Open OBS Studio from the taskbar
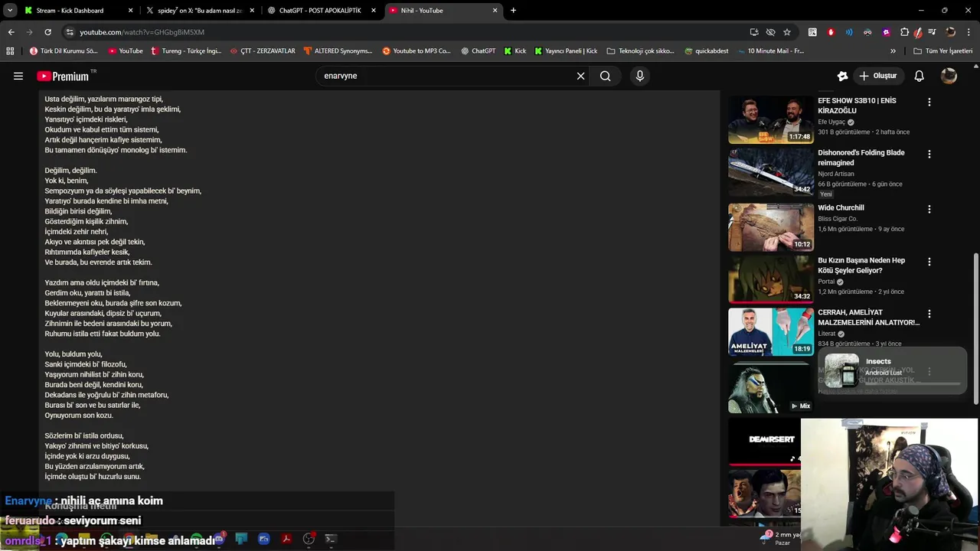The image size is (980, 551). pyautogui.click(x=309, y=539)
